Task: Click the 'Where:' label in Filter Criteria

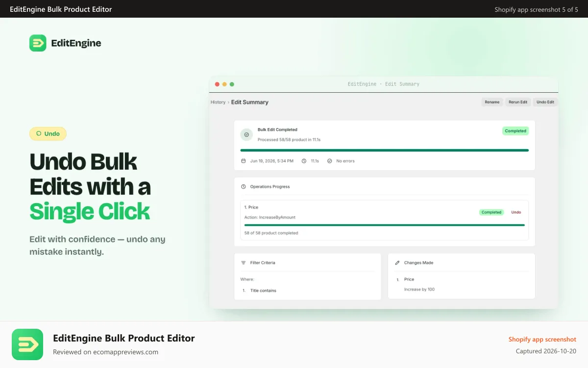Action: point(247,280)
